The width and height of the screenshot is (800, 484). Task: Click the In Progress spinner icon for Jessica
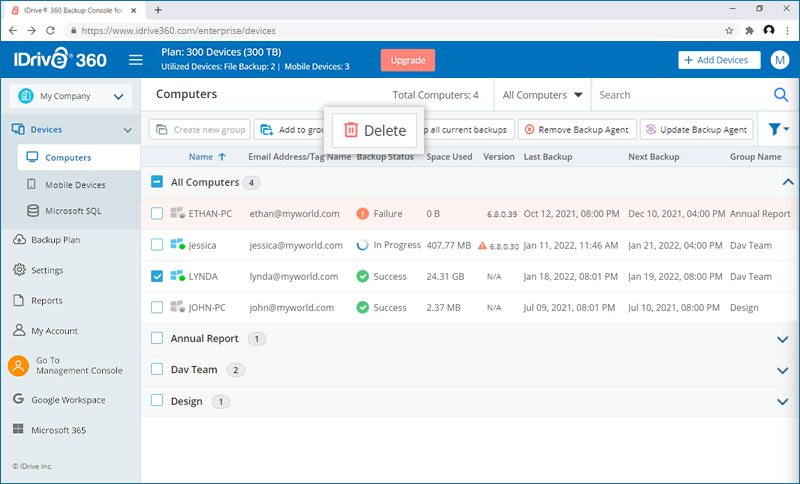362,245
